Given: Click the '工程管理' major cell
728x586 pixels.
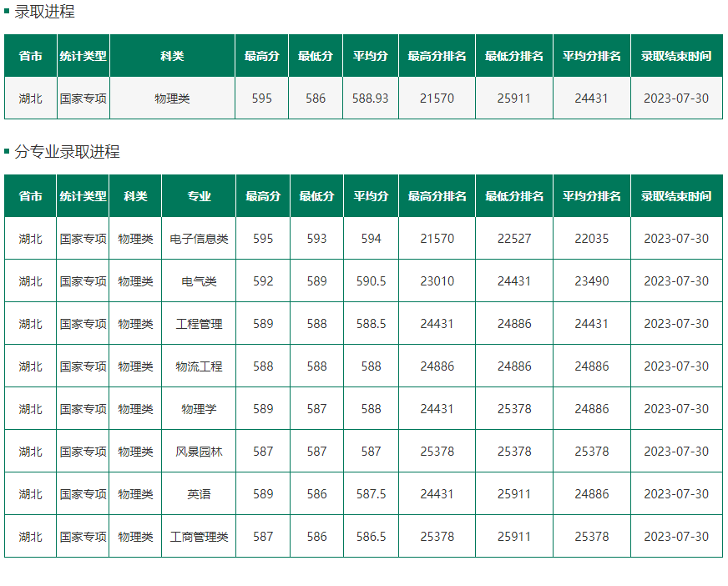Looking at the screenshot, I should pyautogui.click(x=199, y=324).
